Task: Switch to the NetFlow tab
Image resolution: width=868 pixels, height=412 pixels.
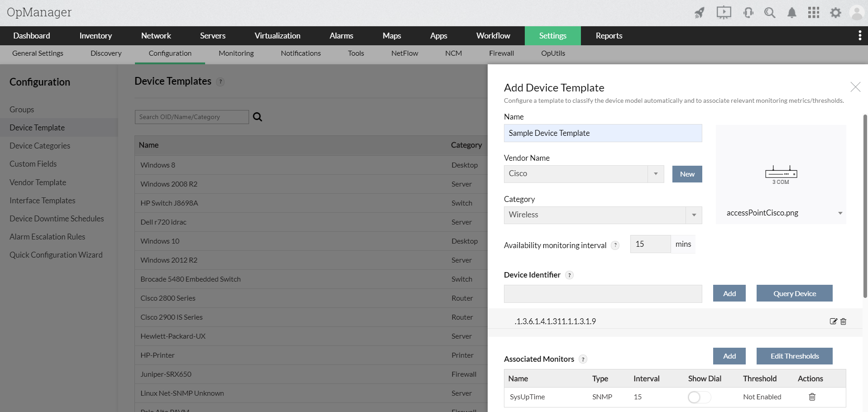Action: [x=404, y=53]
